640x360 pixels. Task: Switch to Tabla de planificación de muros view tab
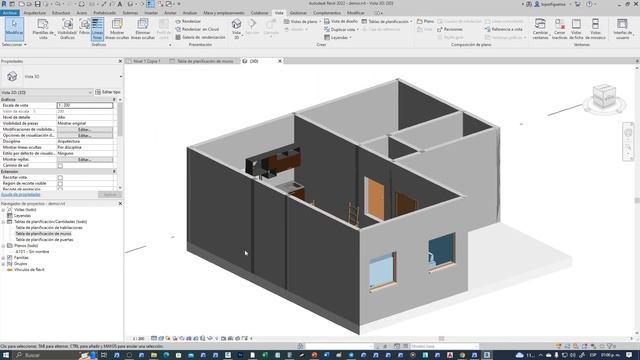205,61
